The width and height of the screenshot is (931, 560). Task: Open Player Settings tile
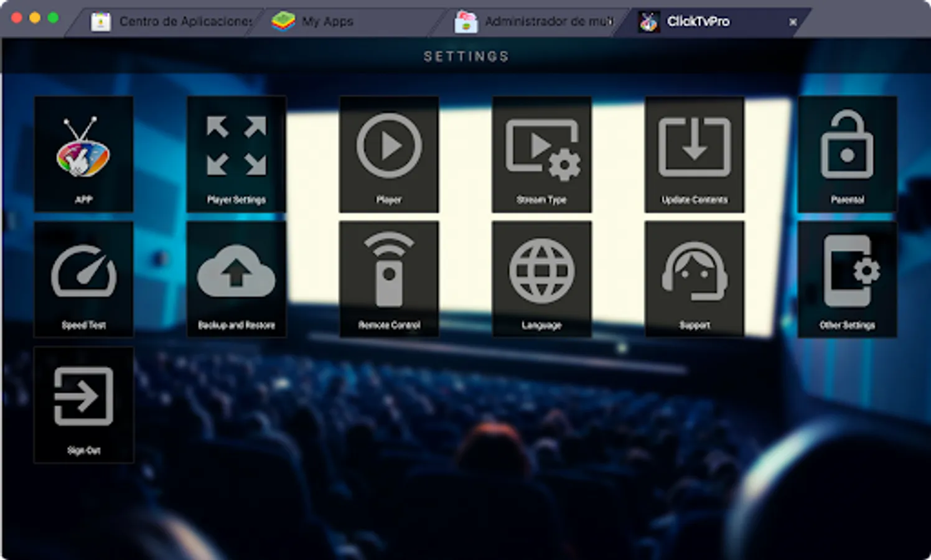click(x=236, y=154)
